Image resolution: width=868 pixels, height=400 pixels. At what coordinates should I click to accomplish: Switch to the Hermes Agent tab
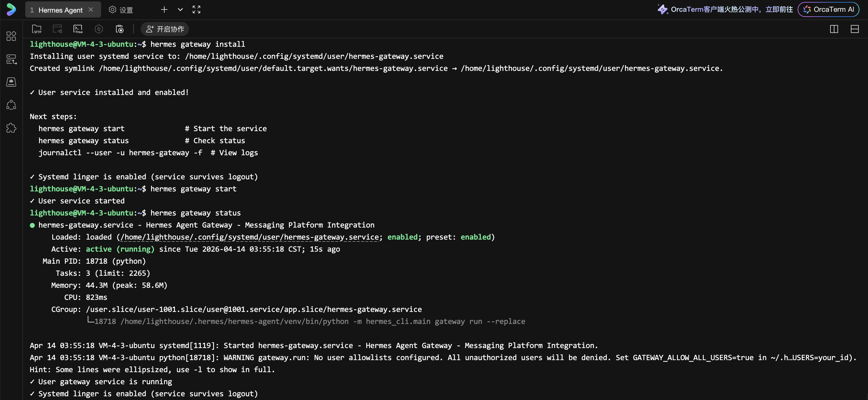click(61, 10)
